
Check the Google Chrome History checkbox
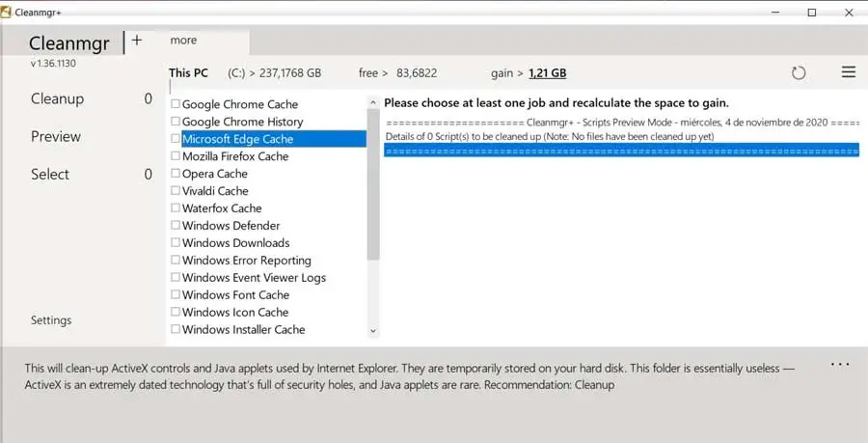click(176, 121)
